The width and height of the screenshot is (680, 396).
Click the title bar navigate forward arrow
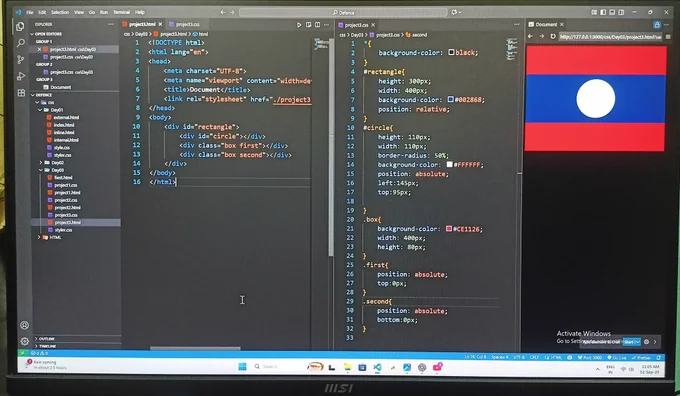point(232,12)
